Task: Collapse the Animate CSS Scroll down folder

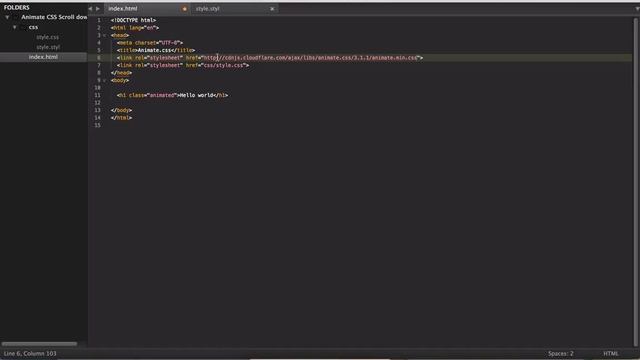Action: pos(7,17)
